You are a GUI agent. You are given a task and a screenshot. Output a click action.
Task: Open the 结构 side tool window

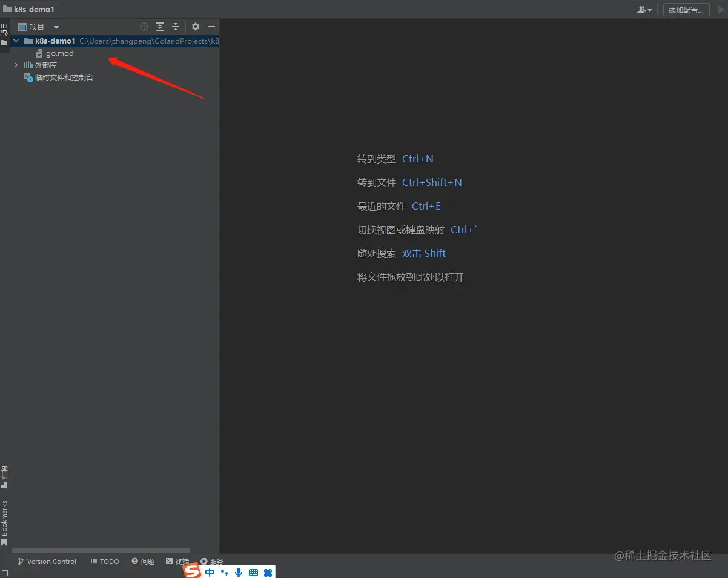point(4,476)
